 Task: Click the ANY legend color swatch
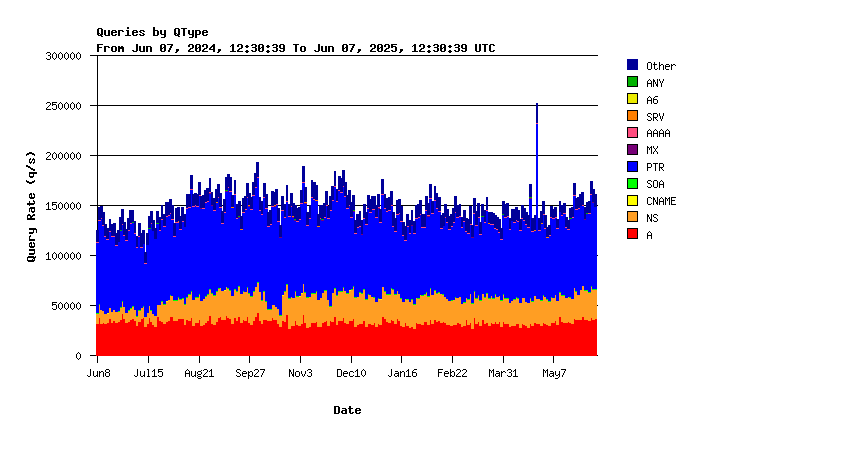(x=632, y=82)
